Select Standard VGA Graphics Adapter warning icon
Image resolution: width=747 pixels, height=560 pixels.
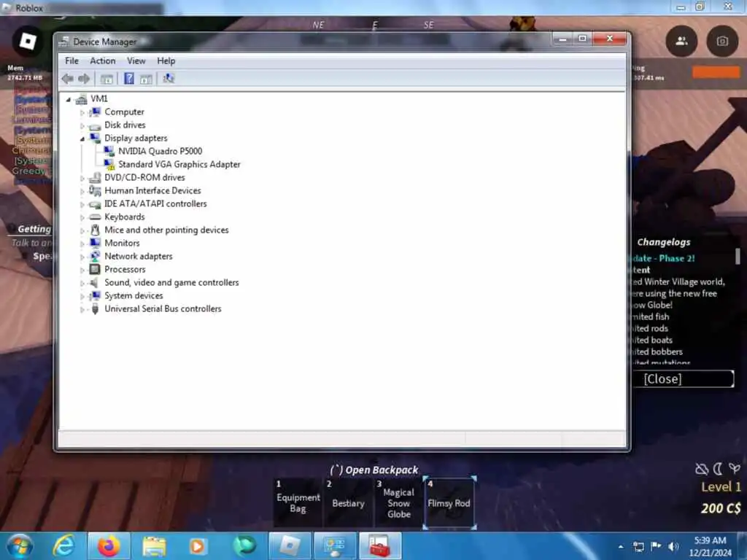coord(109,164)
